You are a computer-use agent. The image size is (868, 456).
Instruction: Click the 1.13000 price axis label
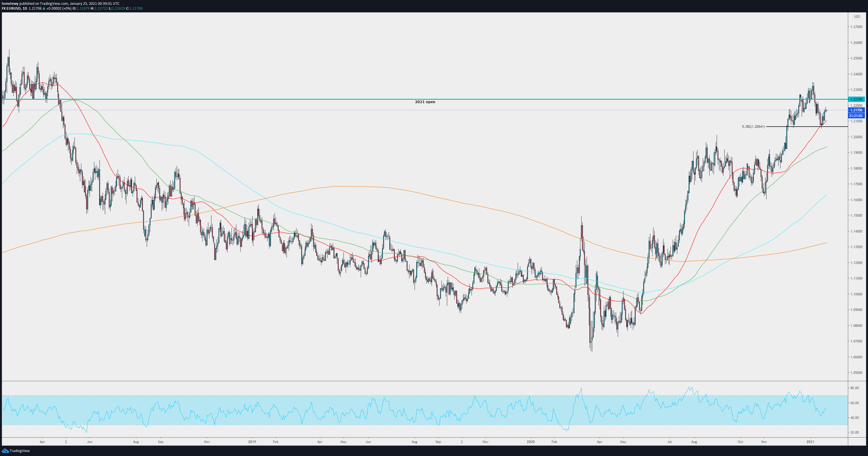coord(856,247)
